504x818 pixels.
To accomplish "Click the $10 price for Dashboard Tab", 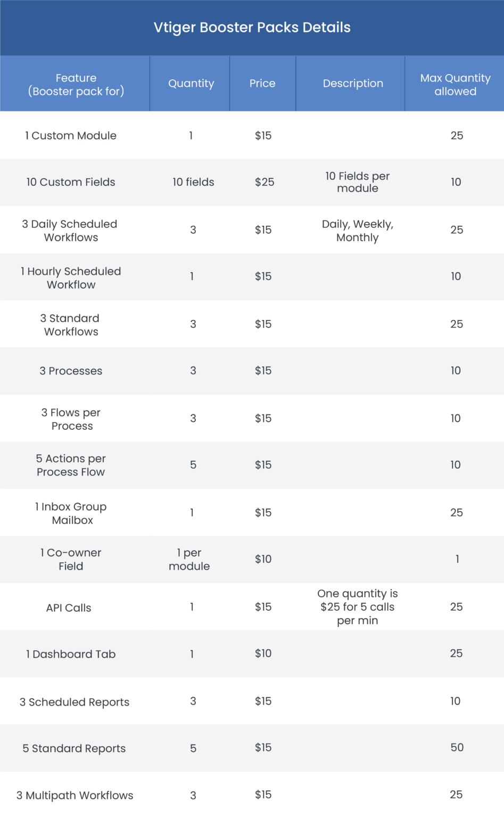I will 263,653.
